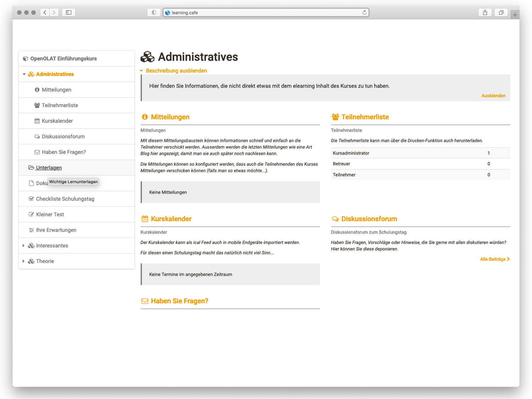The image size is (532, 399).
Task: Click the folder icon beside Unterlagen
Action: coord(31,168)
